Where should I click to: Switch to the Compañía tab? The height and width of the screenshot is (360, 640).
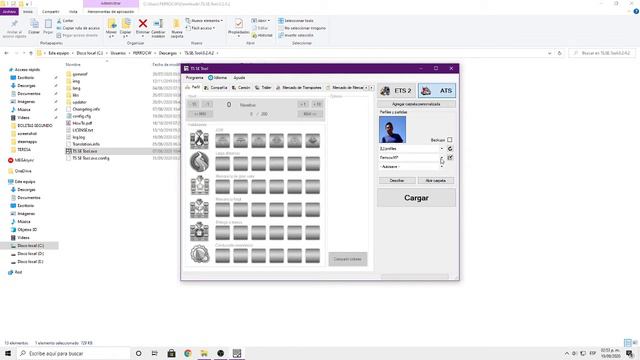[216, 88]
